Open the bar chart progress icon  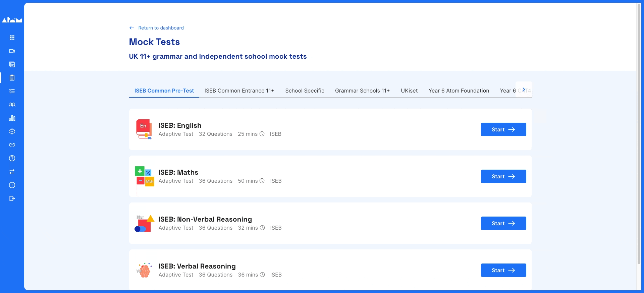click(12, 118)
